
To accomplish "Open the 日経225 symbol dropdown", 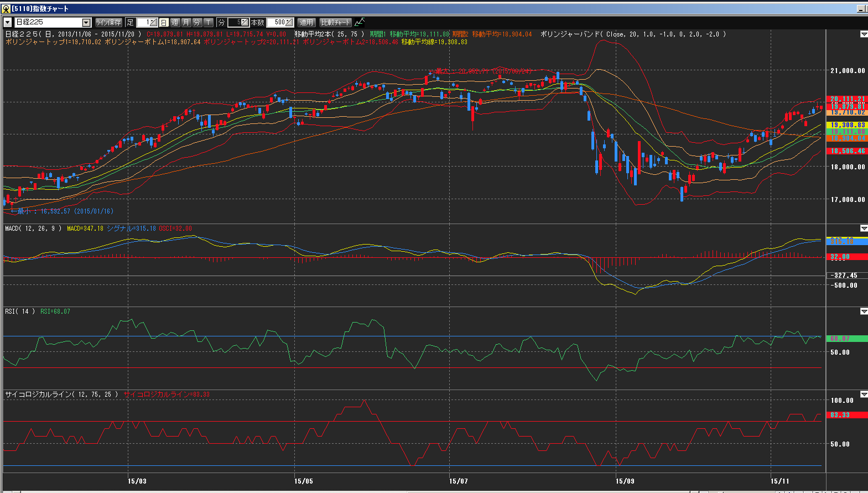I will click(x=86, y=22).
